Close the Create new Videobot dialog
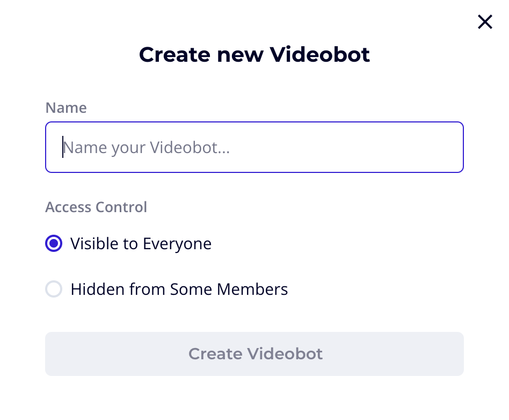Viewport: 509px width, 420px height. click(485, 22)
